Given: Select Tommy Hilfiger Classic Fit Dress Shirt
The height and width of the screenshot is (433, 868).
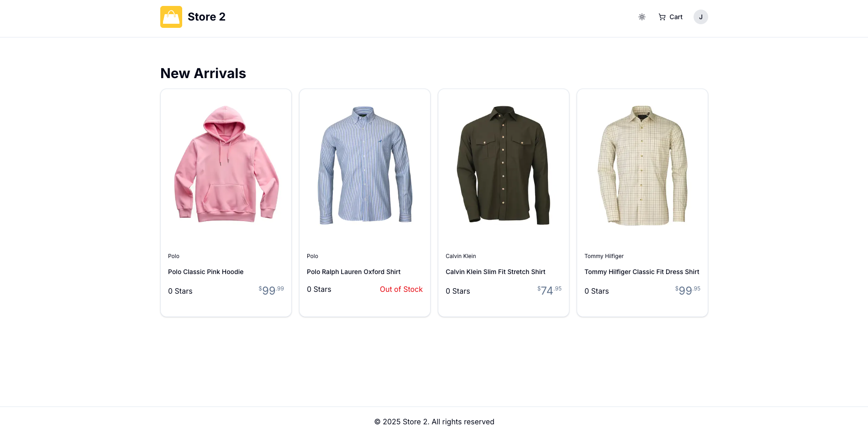Looking at the screenshot, I should click(x=642, y=272).
